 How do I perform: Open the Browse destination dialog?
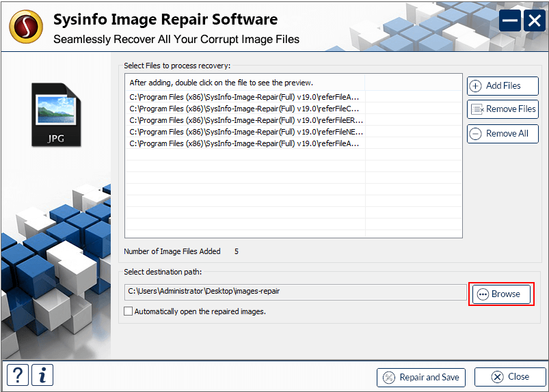point(501,294)
